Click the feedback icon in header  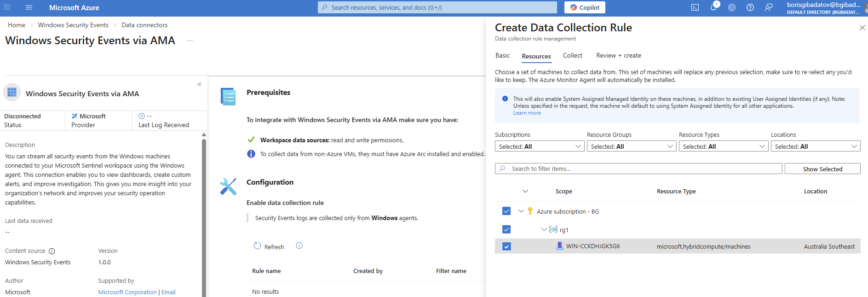coord(769,7)
